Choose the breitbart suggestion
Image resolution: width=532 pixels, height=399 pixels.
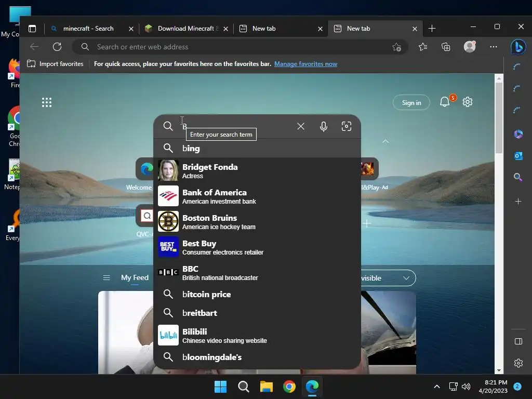257,313
